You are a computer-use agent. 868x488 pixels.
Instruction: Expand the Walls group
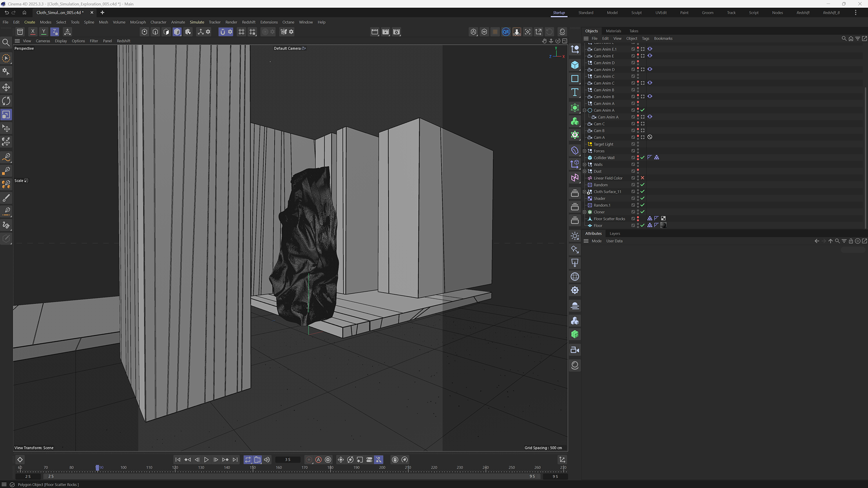pos(585,164)
